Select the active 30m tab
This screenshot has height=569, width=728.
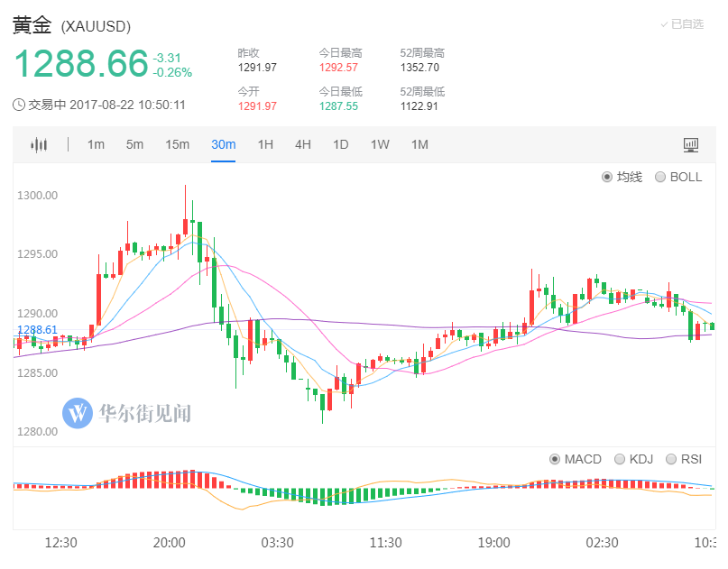[224, 145]
